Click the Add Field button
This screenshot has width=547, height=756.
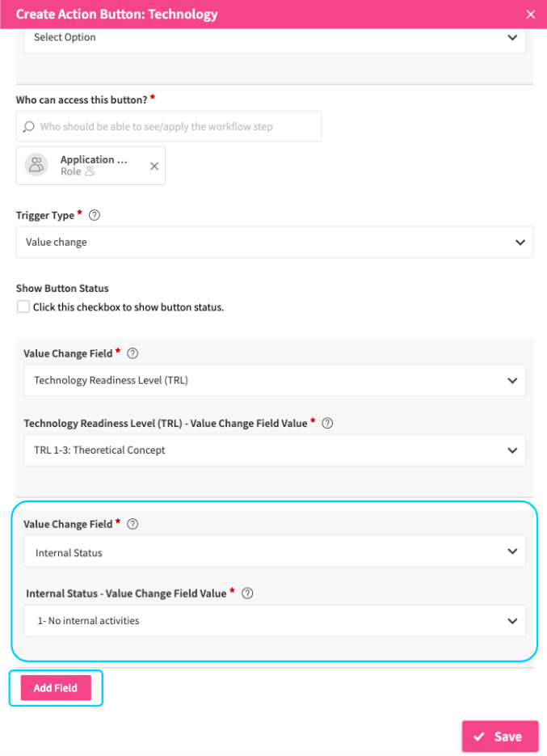[x=56, y=688]
